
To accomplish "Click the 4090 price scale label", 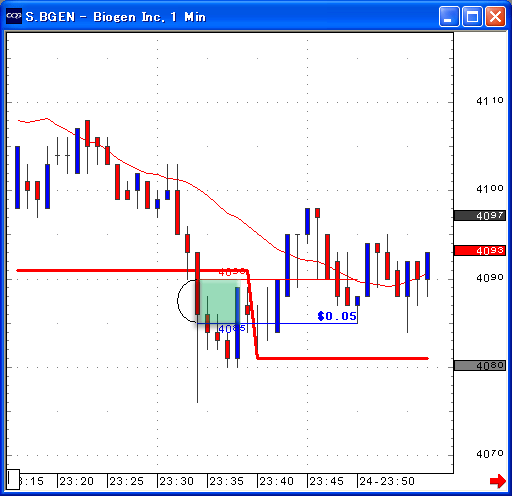I will pos(490,277).
